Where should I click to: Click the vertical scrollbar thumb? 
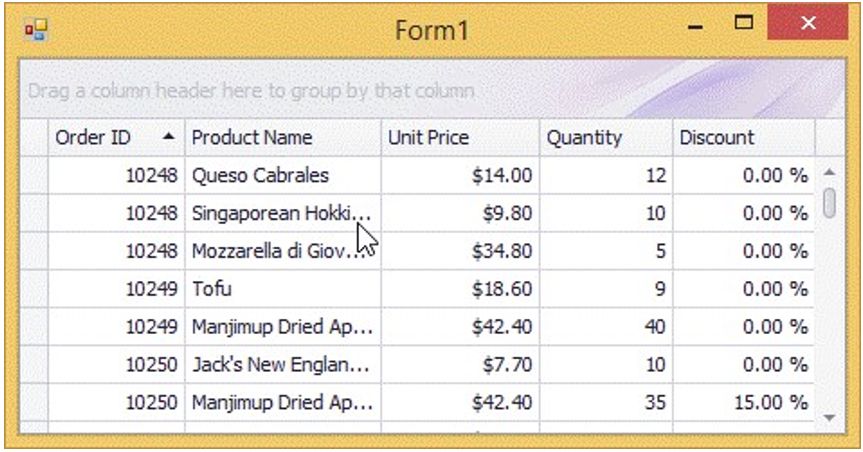[x=829, y=201]
